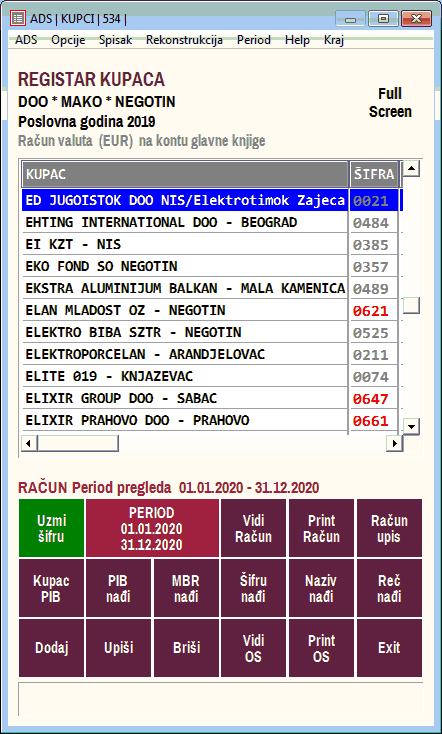
Task: Click red code cell 0661
Action: 374,420
